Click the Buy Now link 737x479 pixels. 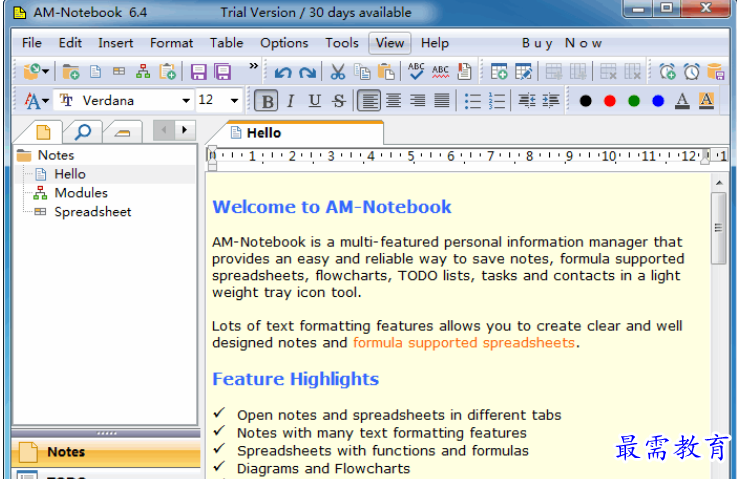point(562,43)
